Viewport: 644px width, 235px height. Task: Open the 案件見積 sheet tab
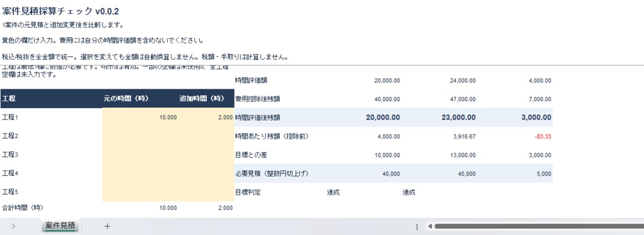coord(60,226)
